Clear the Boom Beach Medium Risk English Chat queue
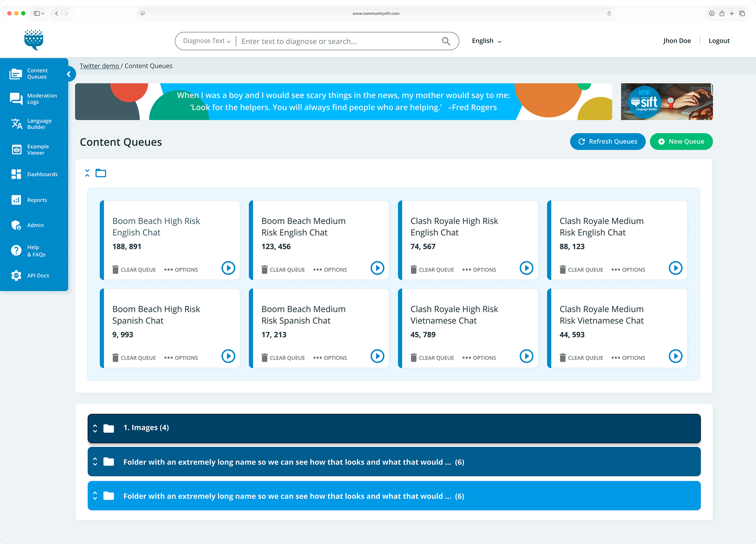The width and height of the screenshot is (756, 544). tap(283, 270)
